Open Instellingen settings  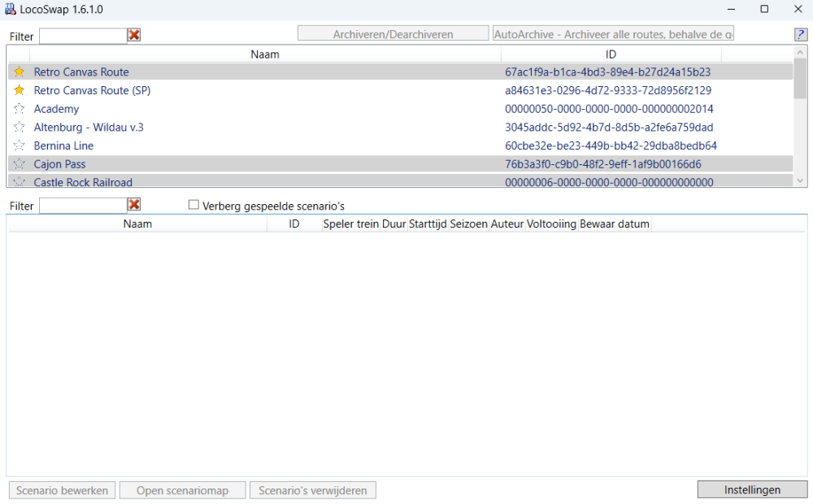pos(752,490)
